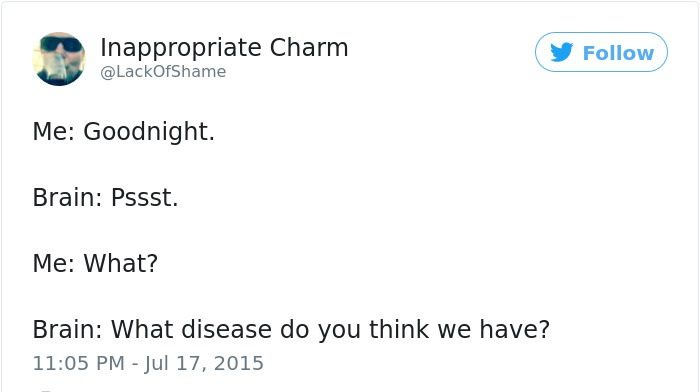Screen dimensions: 700x392
Task: Click the word 'Charm' in the name
Action: click(x=309, y=48)
